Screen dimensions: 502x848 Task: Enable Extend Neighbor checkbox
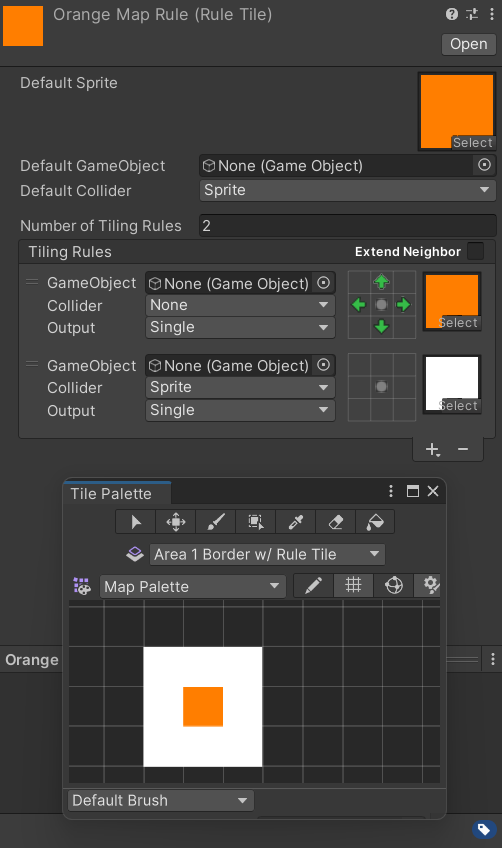pyautogui.click(x=475, y=251)
